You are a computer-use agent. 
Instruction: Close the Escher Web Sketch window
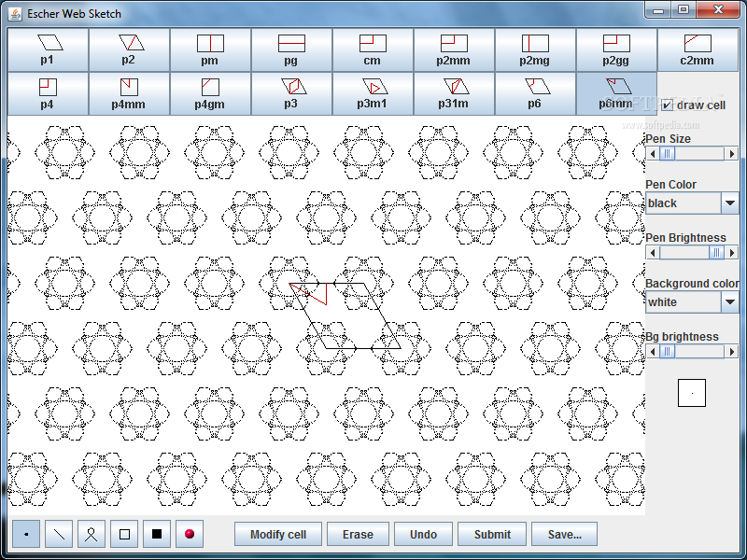click(718, 10)
